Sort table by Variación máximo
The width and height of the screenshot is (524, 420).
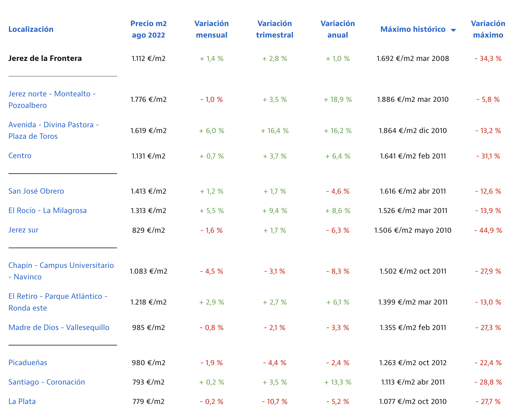488,29
